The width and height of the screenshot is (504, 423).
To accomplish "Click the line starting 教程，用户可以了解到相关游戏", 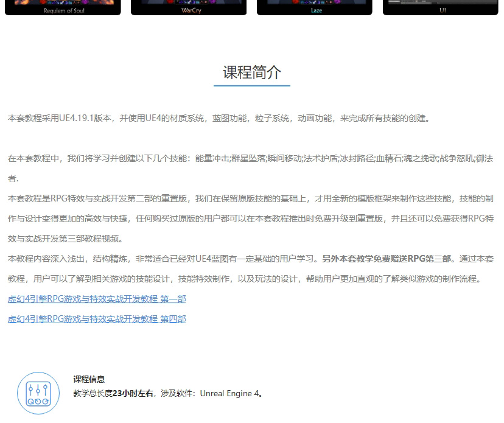I will click(245, 279).
